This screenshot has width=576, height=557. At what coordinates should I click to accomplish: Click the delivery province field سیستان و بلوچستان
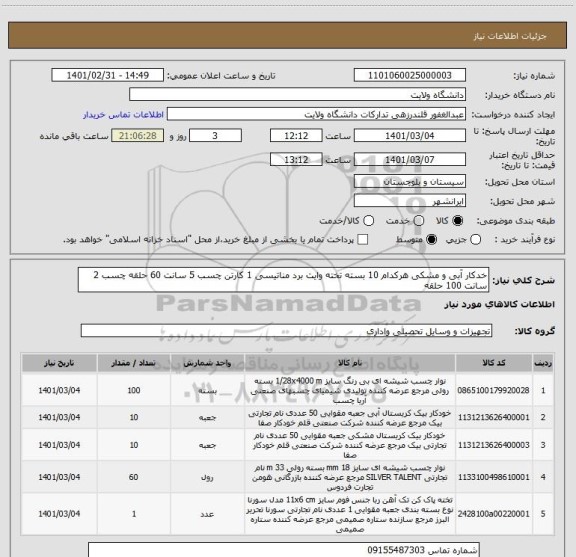click(410, 182)
